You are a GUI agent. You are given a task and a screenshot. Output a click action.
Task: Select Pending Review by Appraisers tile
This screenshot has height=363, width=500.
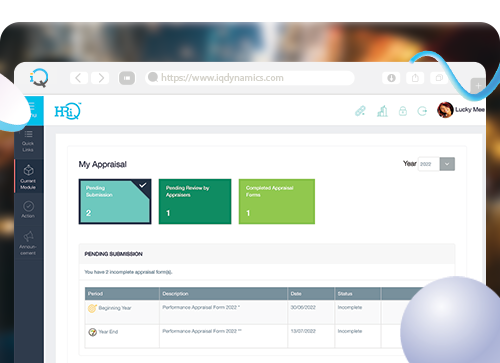(195, 201)
